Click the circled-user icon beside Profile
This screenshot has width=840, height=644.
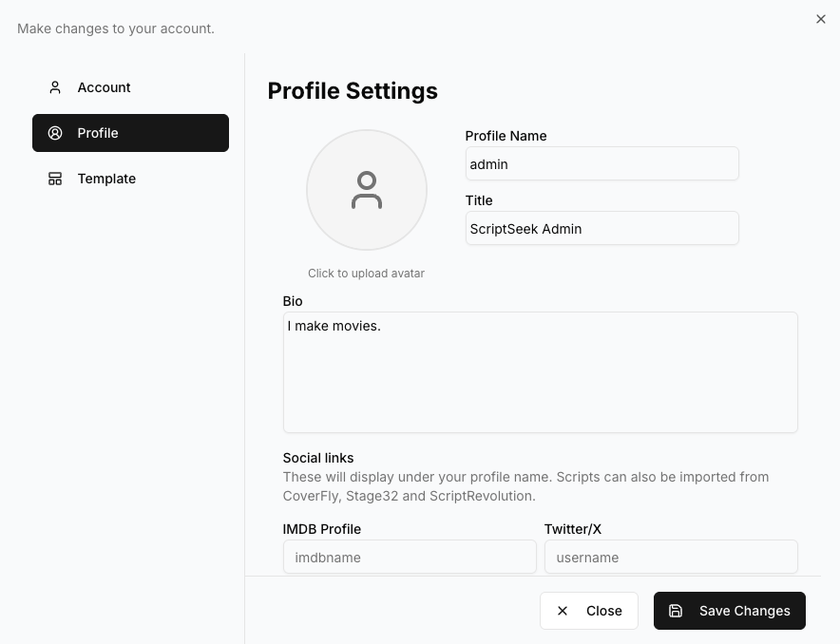pos(54,133)
